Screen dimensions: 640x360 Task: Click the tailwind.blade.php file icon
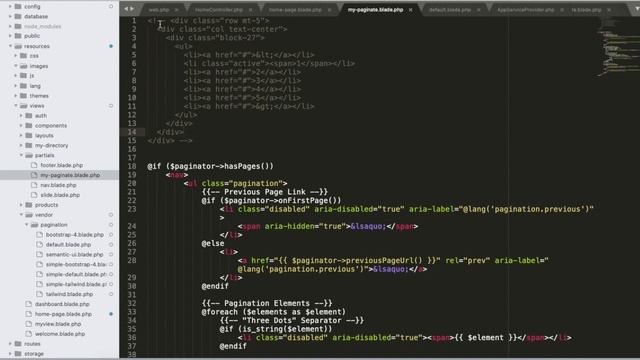[40, 294]
